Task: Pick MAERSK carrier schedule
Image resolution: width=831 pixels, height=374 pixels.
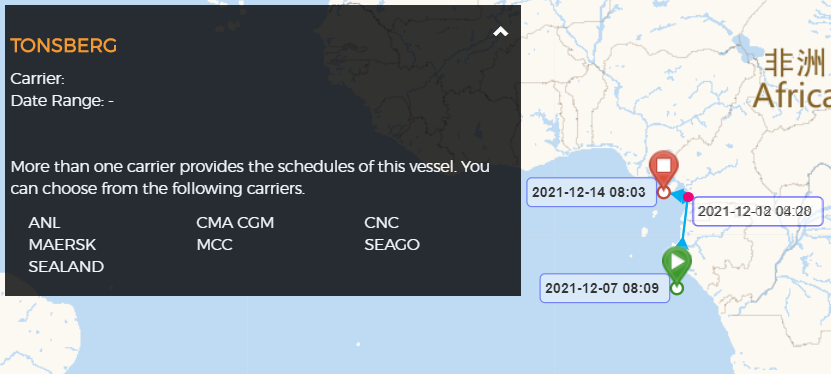Action: click(63, 245)
